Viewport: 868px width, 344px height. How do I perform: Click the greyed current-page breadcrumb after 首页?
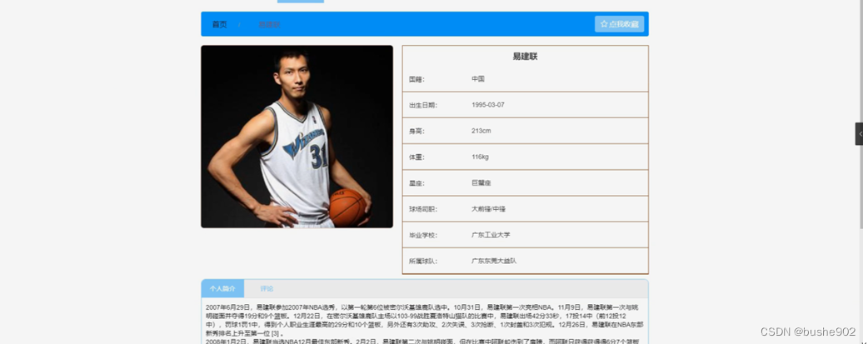269,25
